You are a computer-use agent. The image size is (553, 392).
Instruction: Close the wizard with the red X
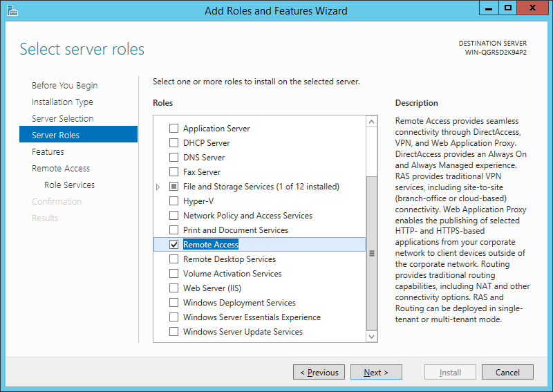click(533, 8)
